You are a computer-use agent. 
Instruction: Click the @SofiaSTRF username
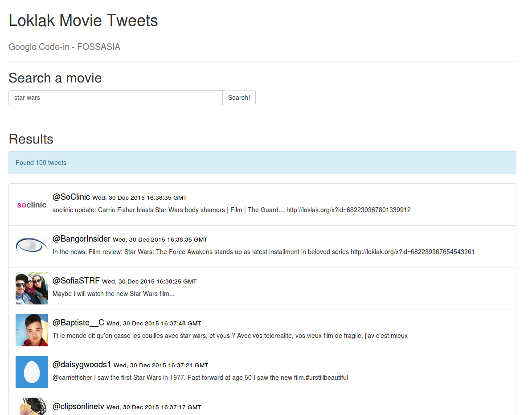tap(76, 281)
